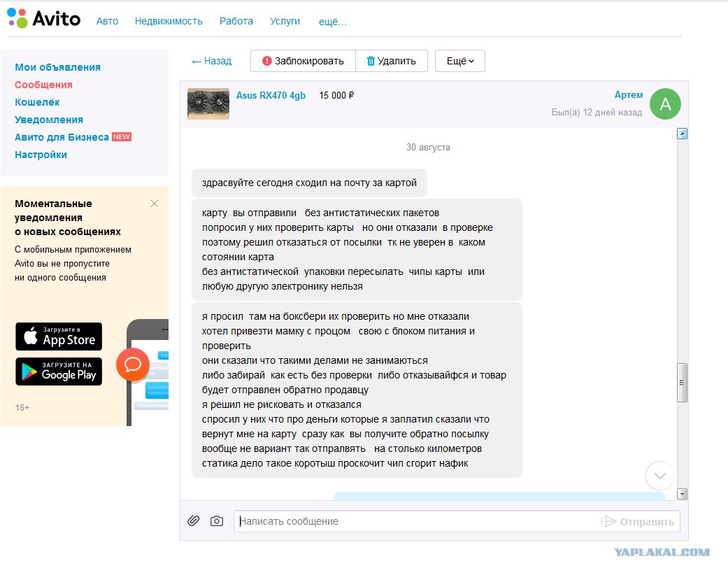
Task: Jump to latest message with round chevron
Action: 659,476
